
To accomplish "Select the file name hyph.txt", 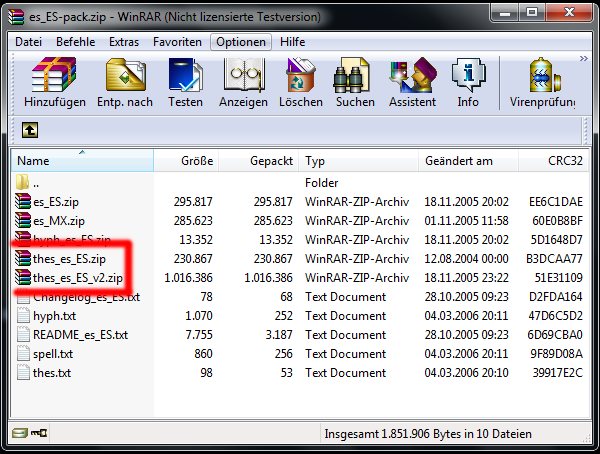I will tap(54, 316).
